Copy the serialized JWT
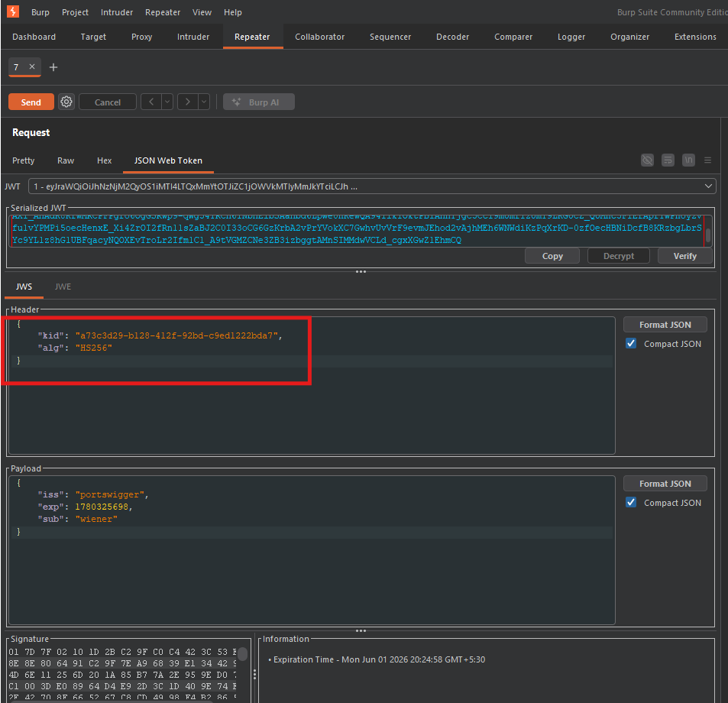728x703 pixels. click(552, 256)
